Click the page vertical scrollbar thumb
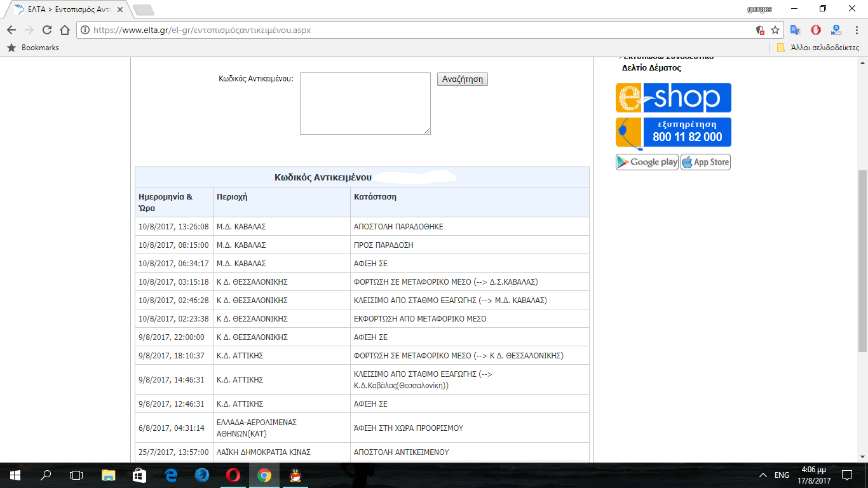This screenshot has height=488, width=868. click(x=862, y=261)
